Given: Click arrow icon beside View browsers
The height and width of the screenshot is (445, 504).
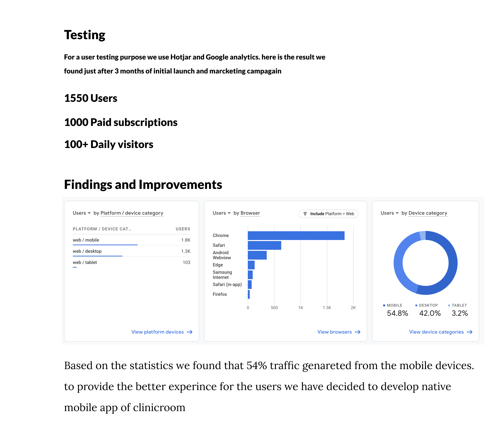Looking at the screenshot, I should 358,332.
